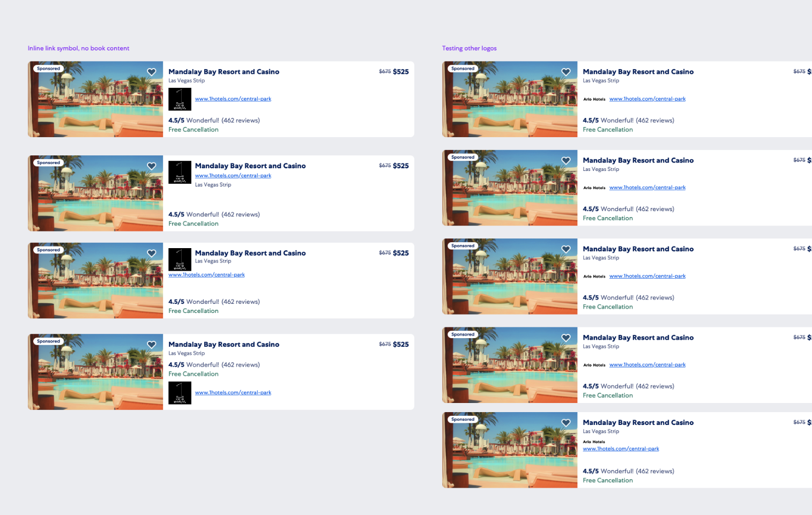
Task: Click the 1 Hotels logo above the standalone link line
Action: click(x=180, y=259)
